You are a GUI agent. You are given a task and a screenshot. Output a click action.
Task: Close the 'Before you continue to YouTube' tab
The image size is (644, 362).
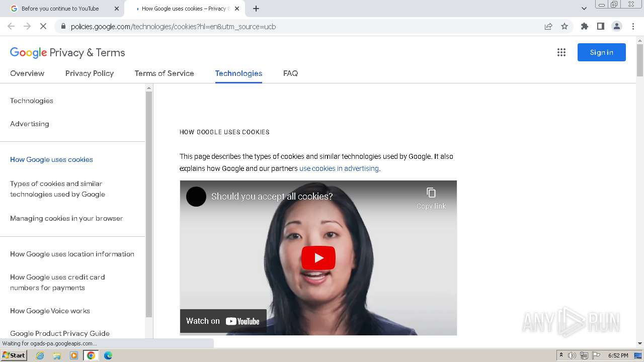click(117, 9)
